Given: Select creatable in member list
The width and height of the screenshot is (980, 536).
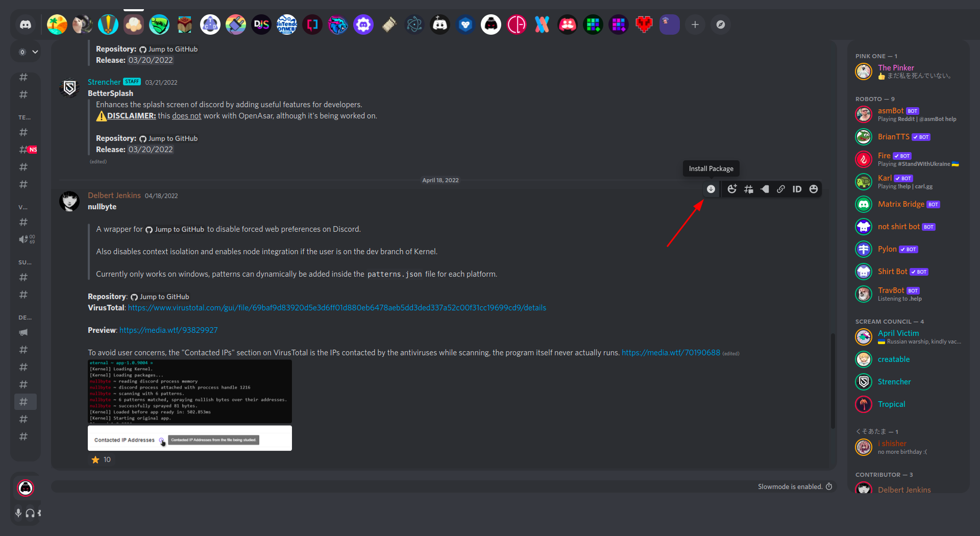Looking at the screenshot, I should coord(909,359).
